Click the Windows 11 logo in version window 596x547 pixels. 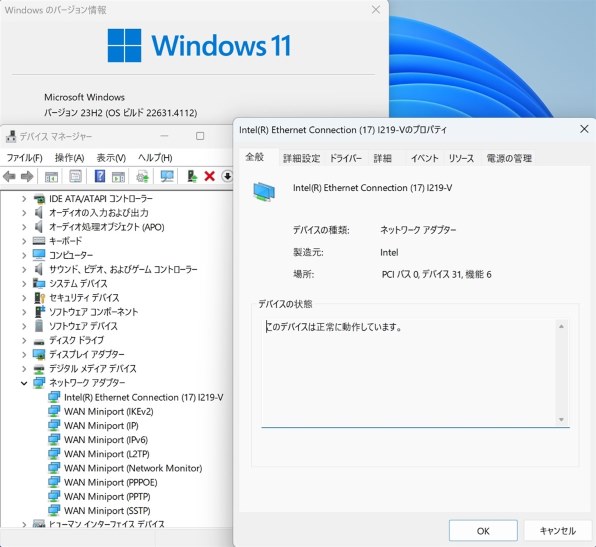click(200, 45)
